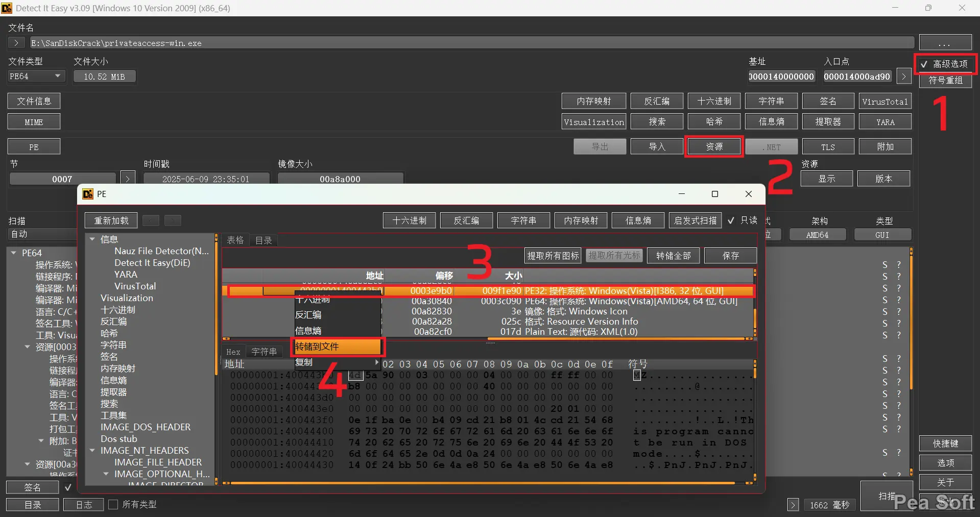Click the 偏移 column header
This screenshot has width=980, height=517.
[x=419, y=276]
